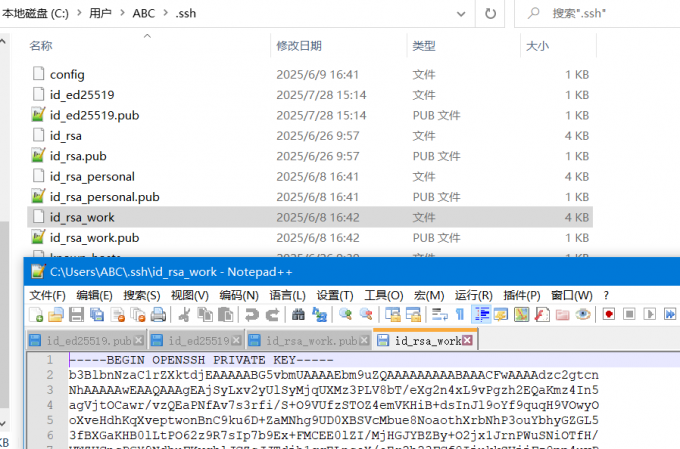Run macro multiple times icon
This screenshot has width=680, height=449.
[x=670, y=314]
